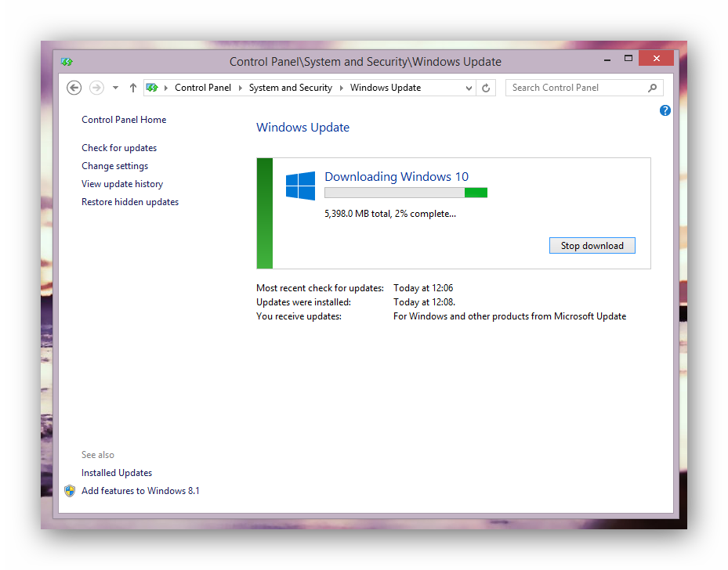Image resolution: width=728 pixels, height=570 pixels.
Task: Click the shield icon beside Add features
Action: tap(70, 491)
